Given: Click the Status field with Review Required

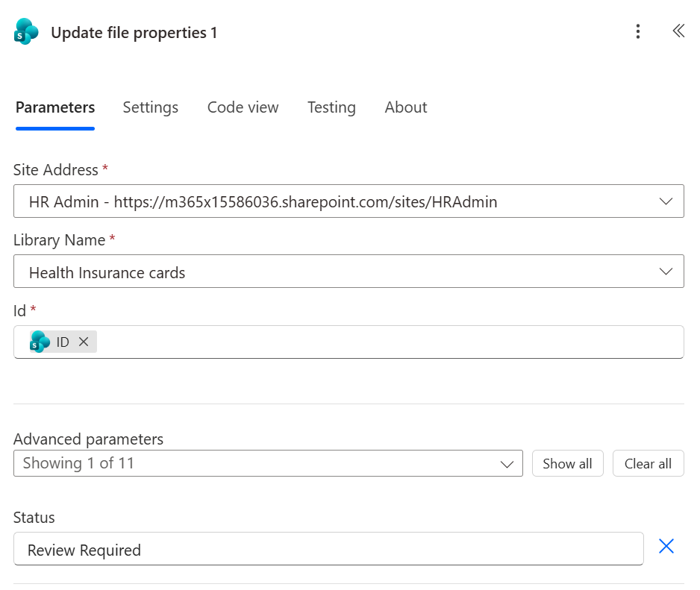Looking at the screenshot, I should pos(328,548).
